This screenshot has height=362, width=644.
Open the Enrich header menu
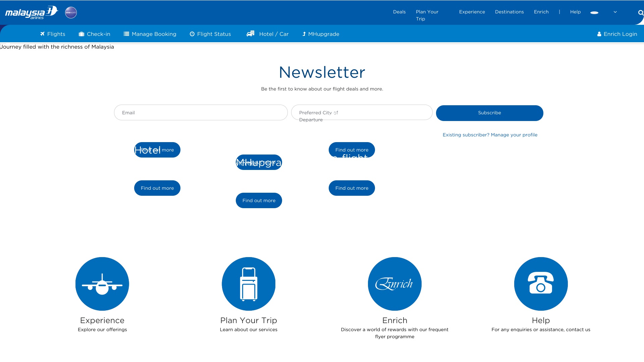[x=541, y=12]
